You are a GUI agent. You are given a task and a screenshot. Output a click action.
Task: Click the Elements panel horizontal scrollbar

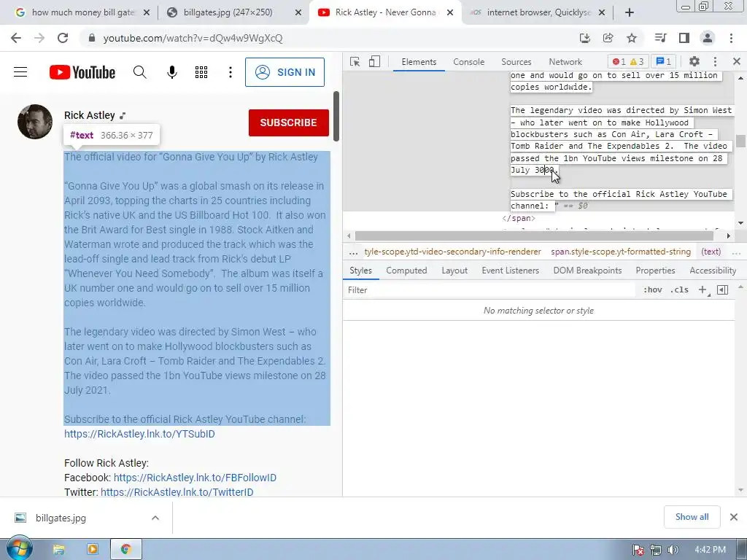click(533, 236)
